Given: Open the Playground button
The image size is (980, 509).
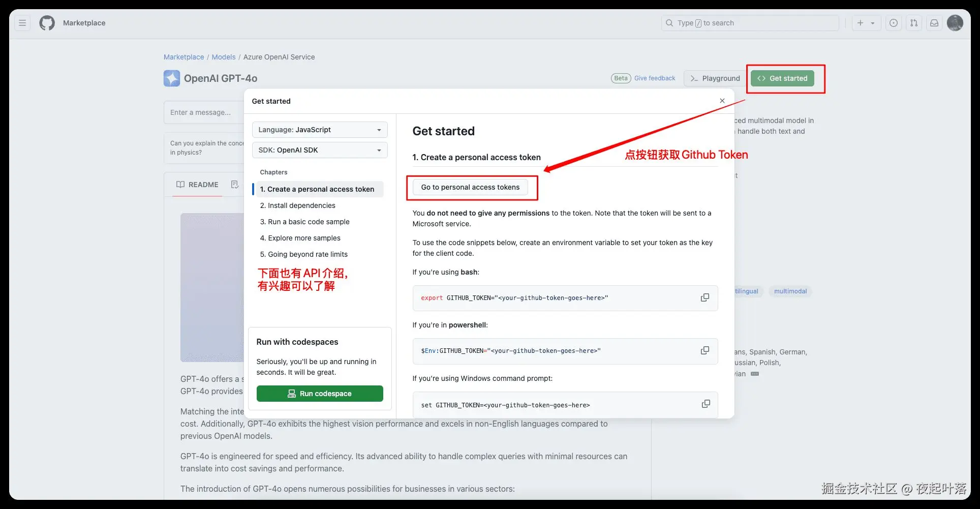Looking at the screenshot, I should (x=715, y=78).
